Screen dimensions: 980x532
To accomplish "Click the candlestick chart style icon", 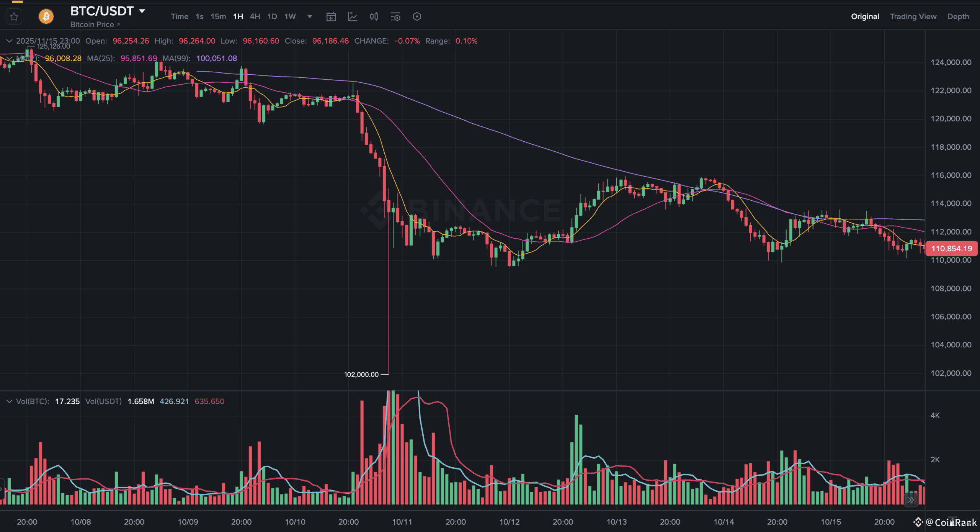I will (374, 16).
